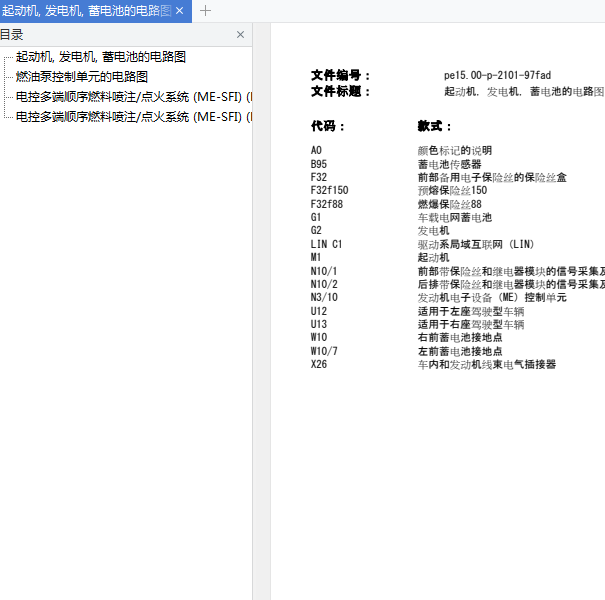605x600 pixels.
Task: Open the 起动机, 发电机, 蓄电池的电路图 entry in the 目录 tree
Action: click(101, 57)
